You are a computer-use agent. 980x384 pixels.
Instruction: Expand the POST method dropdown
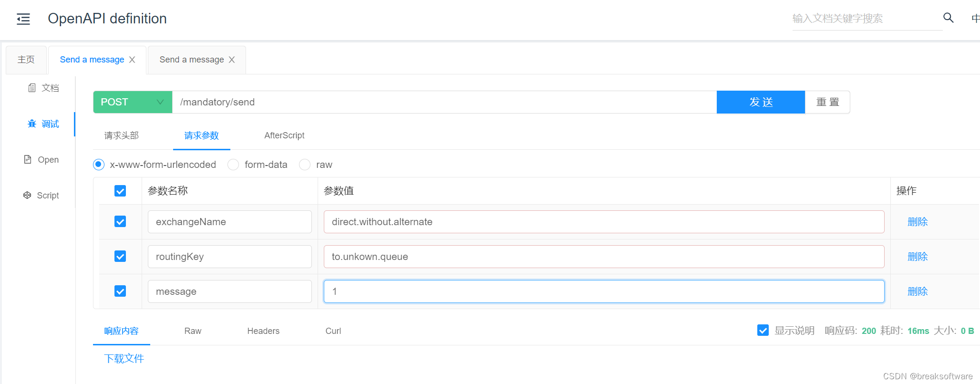[x=133, y=102]
